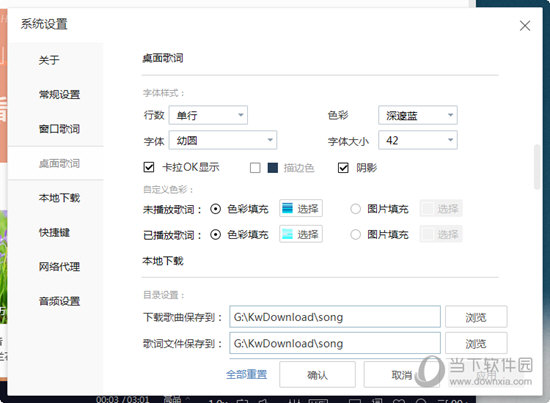Switch to 常规设置 in the sidebar

(59, 94)
